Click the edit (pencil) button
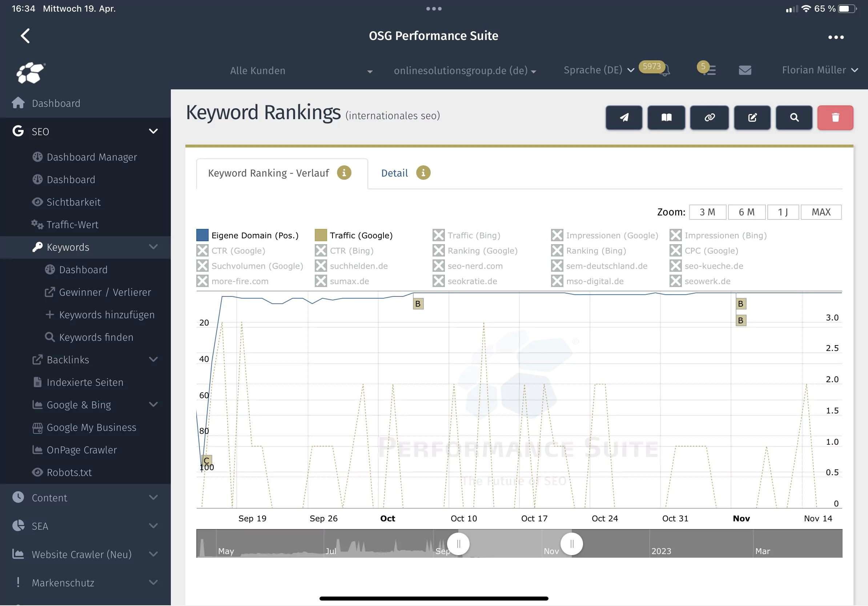Image resolution: width=868 pixels, height=606 pixels. coord(752,117)
